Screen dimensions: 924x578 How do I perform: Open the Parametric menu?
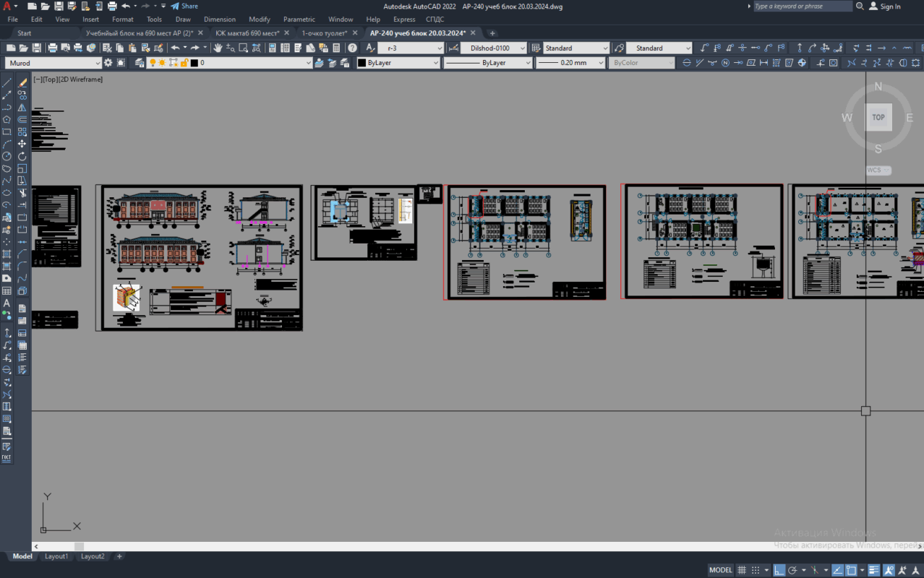(x=299, y=20)
